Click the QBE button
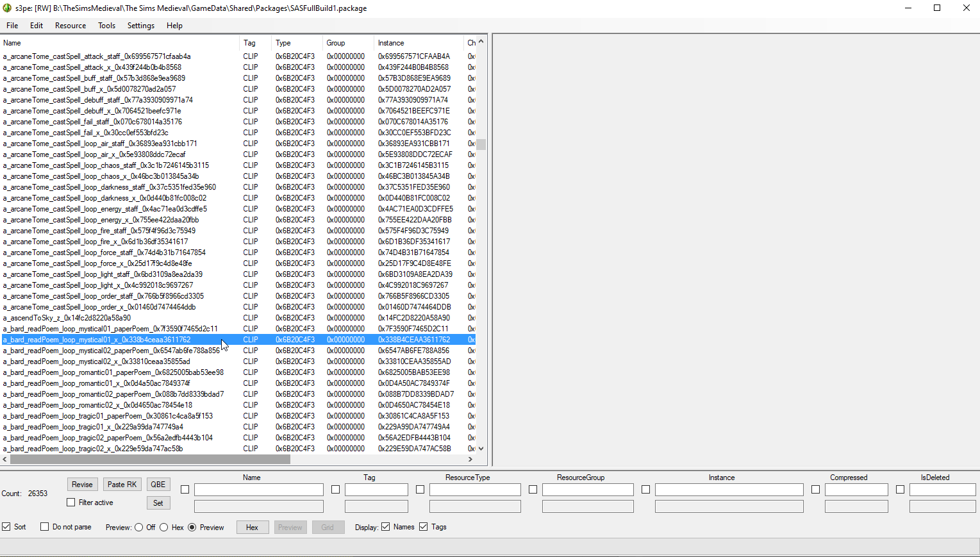This screenshot has height=557, width=980. click(158, 485)
